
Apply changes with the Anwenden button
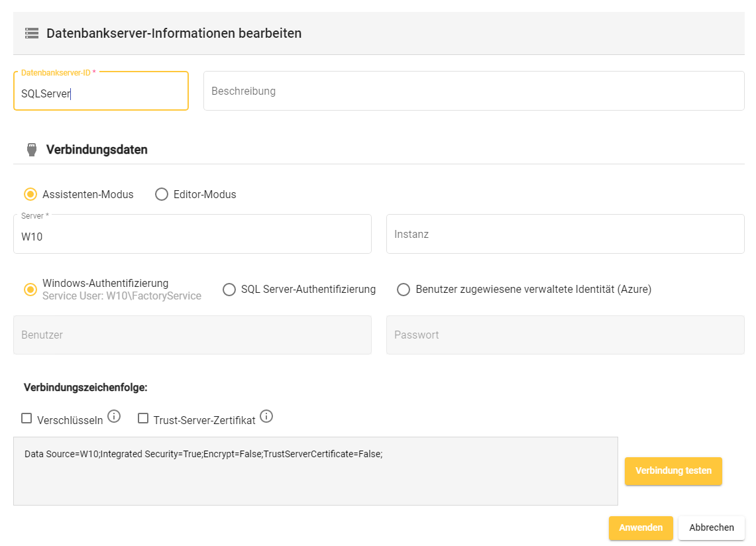point(640,528)
